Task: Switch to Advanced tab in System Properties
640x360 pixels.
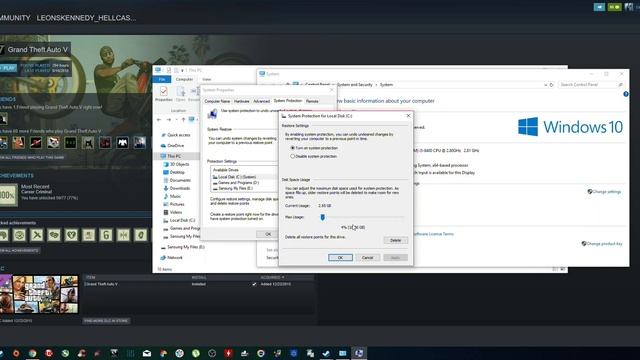Action: click(x=261, y=101)
